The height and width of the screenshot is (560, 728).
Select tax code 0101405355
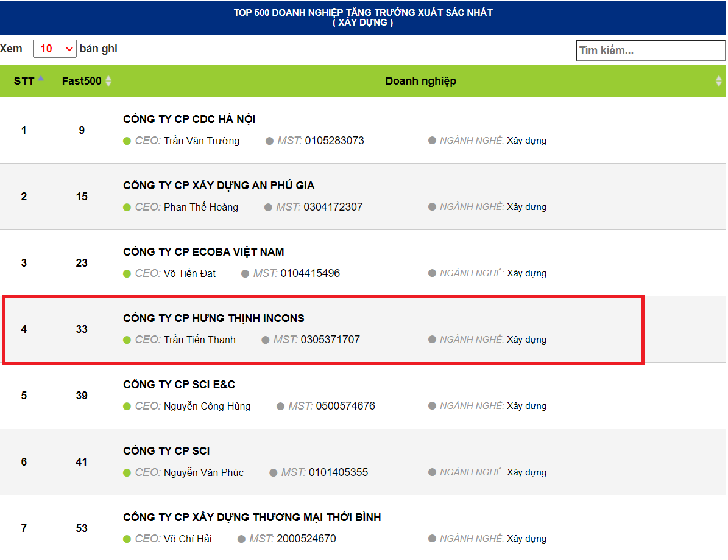coord(339,472)
